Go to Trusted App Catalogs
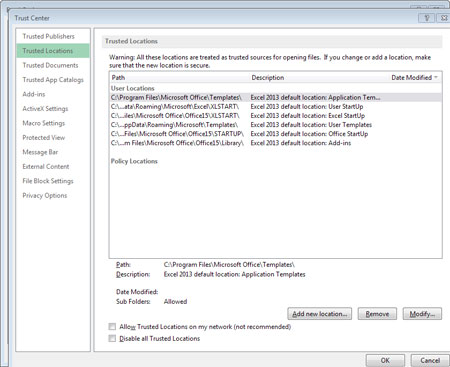Screen dimensions: 450x367 [53, 80]
